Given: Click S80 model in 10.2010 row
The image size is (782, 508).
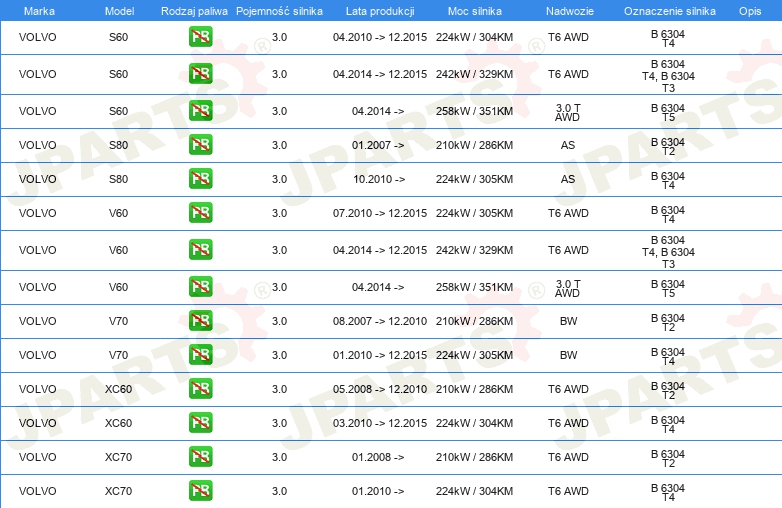Looking at the screenshot, I should coord(118,179).
